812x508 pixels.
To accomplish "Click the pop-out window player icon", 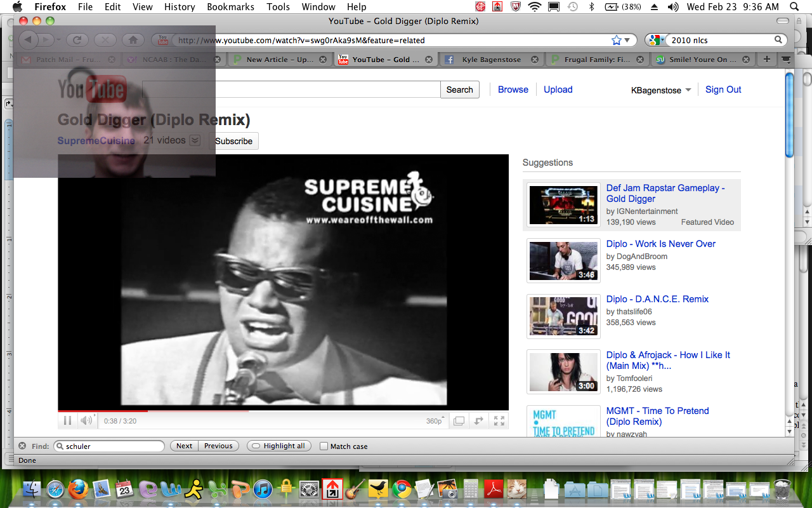I will tap(459, 420).
